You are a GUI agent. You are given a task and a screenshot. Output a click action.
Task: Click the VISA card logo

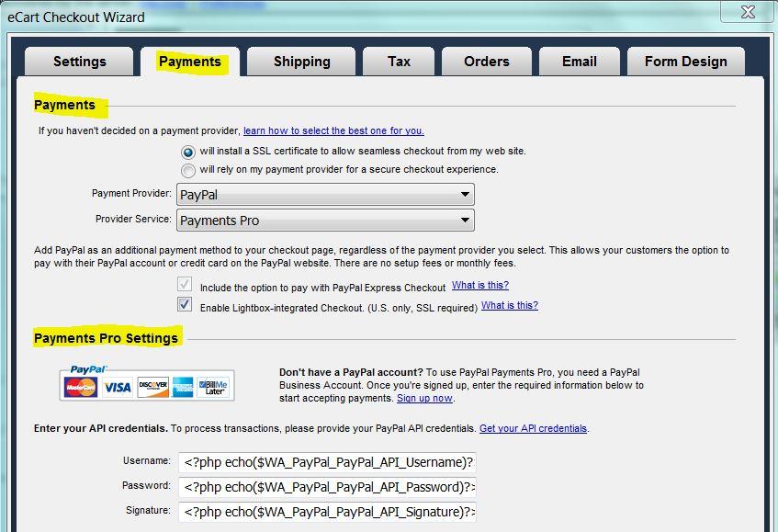tap(117, 387)
